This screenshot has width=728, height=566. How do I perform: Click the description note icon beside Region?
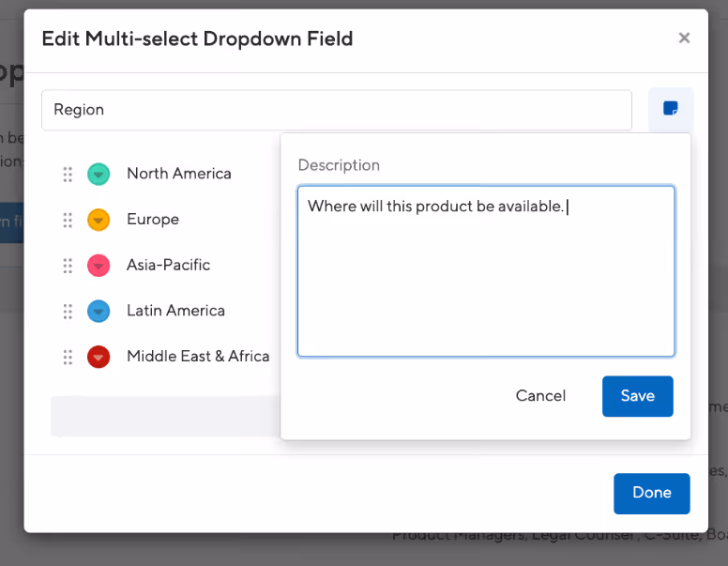671,109
